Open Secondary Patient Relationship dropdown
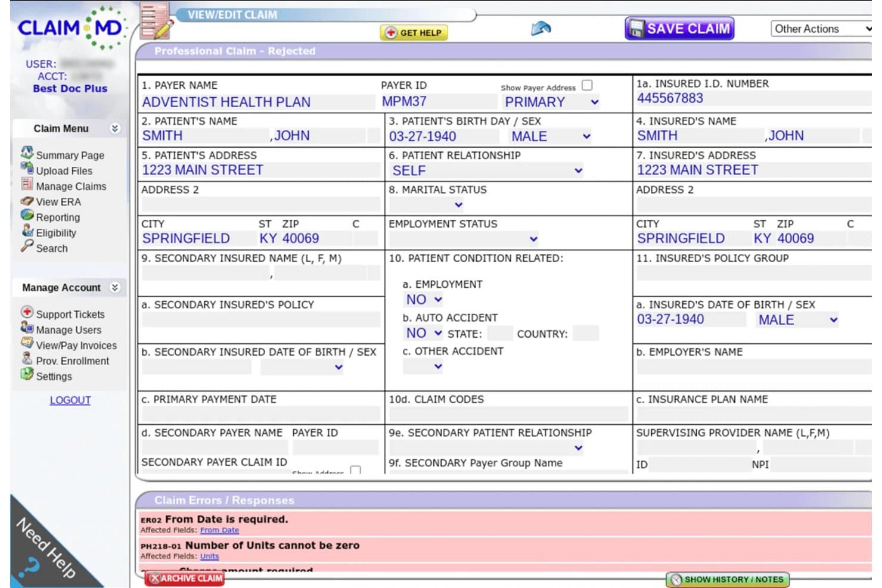This screenshot has width=882, height=588. [486, 448]
